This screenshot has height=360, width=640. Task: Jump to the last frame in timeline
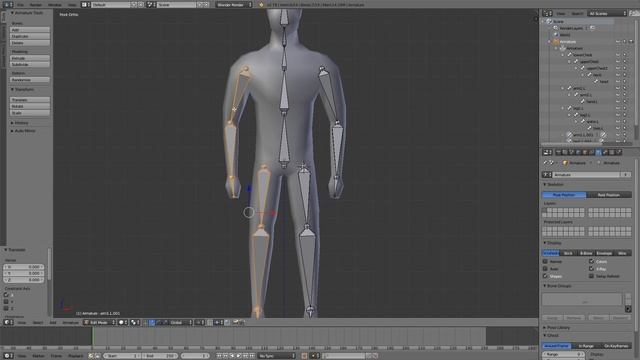click(252, 356)
